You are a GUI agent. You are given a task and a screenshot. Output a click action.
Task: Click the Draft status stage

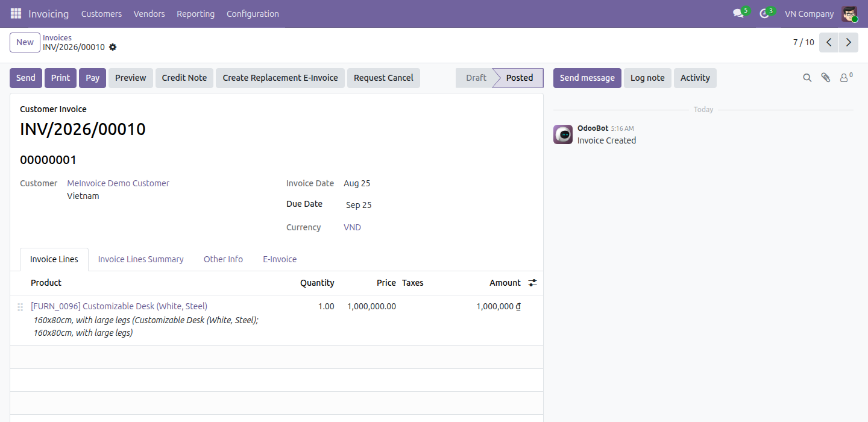476,78
